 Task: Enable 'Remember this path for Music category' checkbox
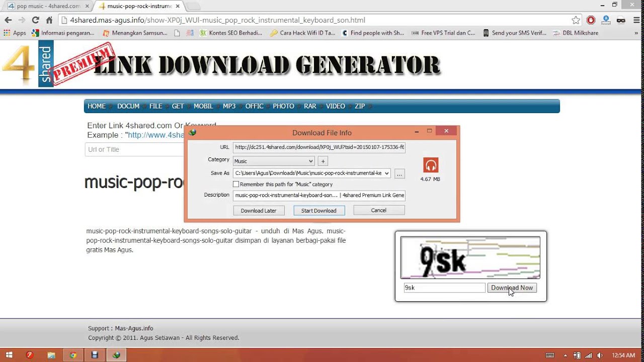[x=236, y=185]
